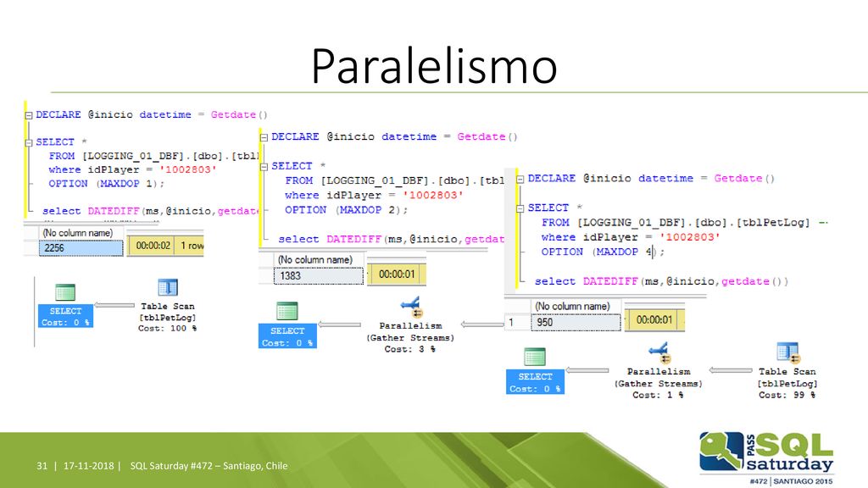The width and height of the screenshot is (868, 488).
Task: Click the result cell showing 2256
Action: 81,248
